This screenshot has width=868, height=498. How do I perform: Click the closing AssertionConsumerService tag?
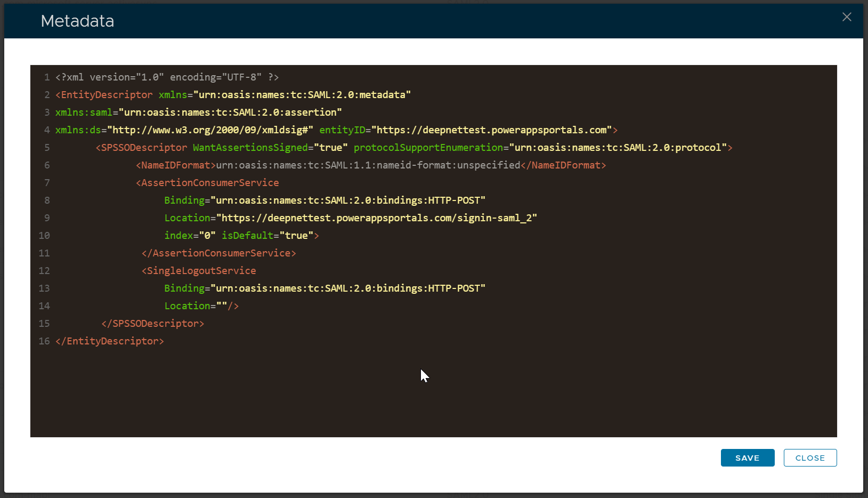218,253
